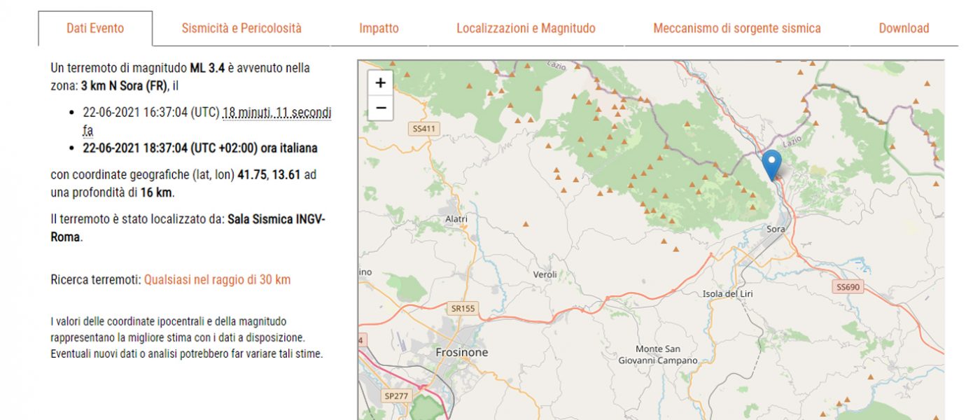Open the Dati Evento tab
The image size is (980, 420).
click(95, 29)
